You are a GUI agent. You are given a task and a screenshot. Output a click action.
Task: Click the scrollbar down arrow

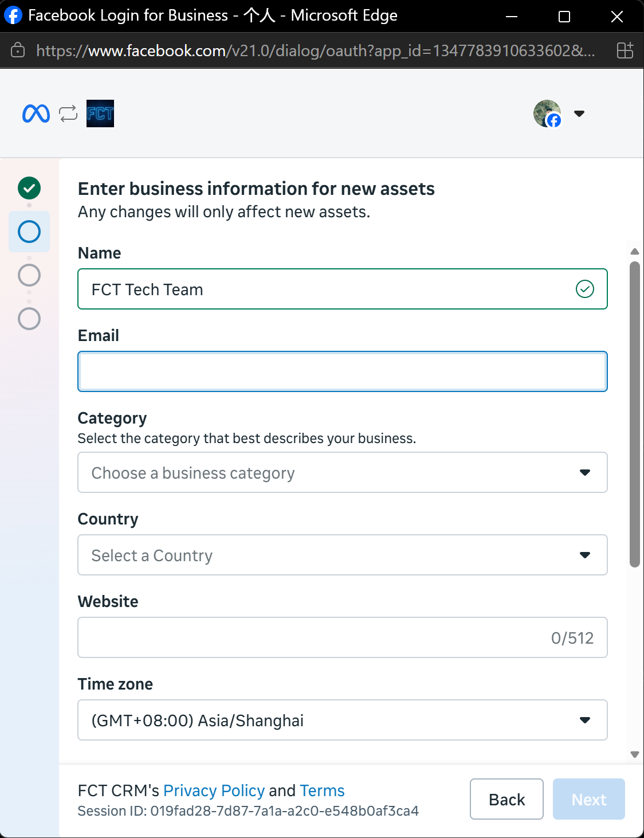coord(634,754)
